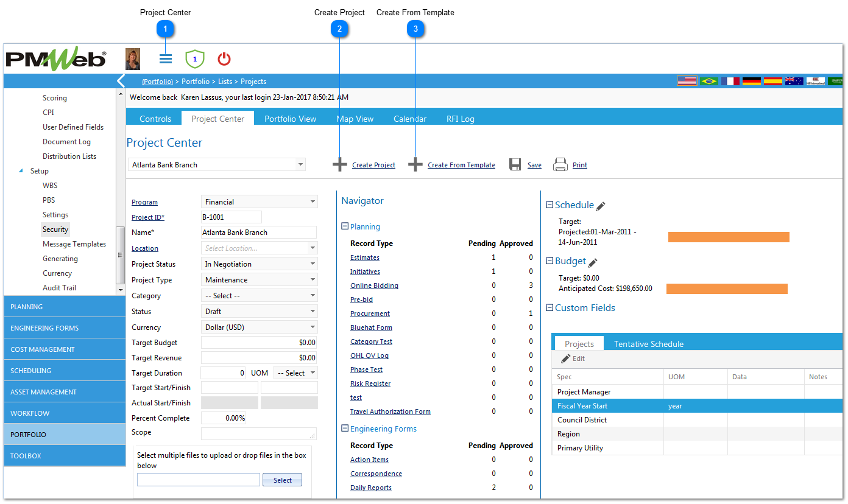Click the Project ID input field
The image size is (848, 504).
click(231, 217)
